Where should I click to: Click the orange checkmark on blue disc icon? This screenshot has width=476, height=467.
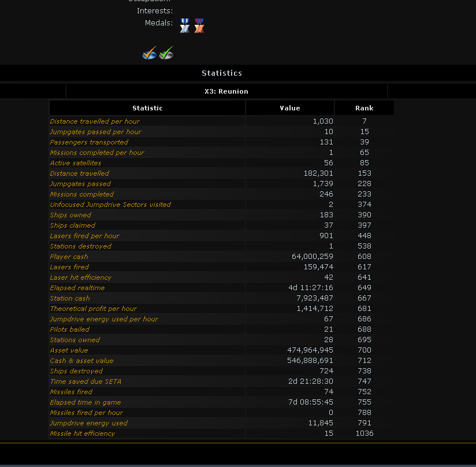point(150,53)
